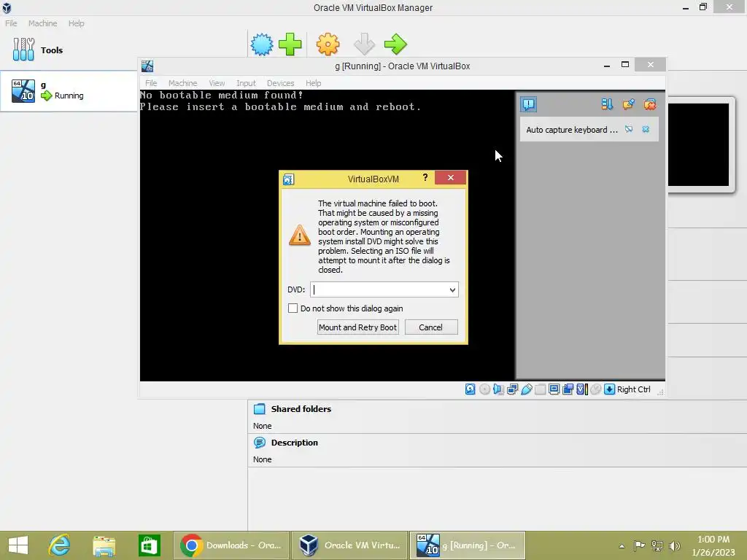Click the Description section header

coord(294,443)
